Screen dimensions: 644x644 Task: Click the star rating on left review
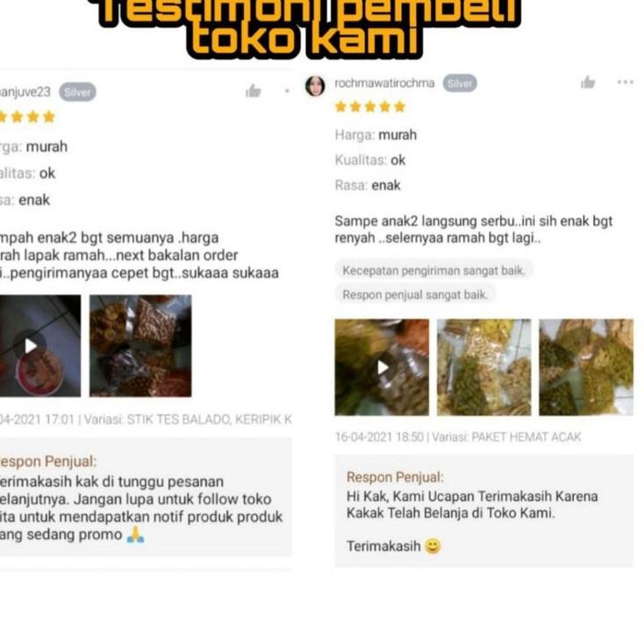[x=27, y=117]
